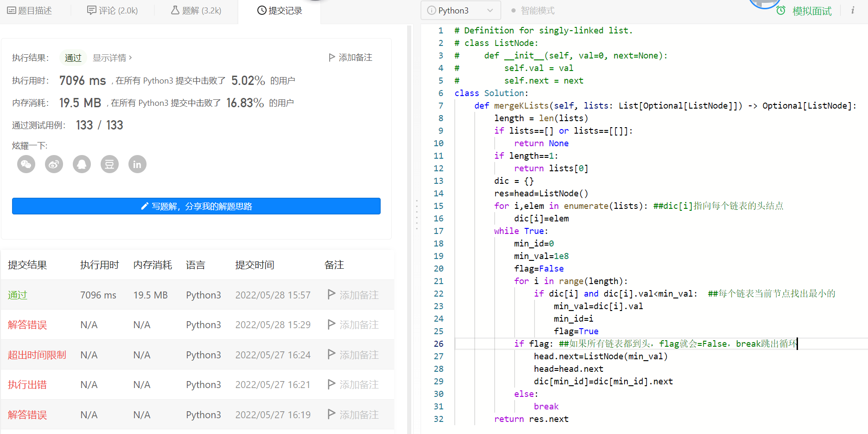Image resolution: width=868 pixels, height=434 pixels.
Task: Open the 题解 (3.2k) solutions tab
Action: pos(196,10)
